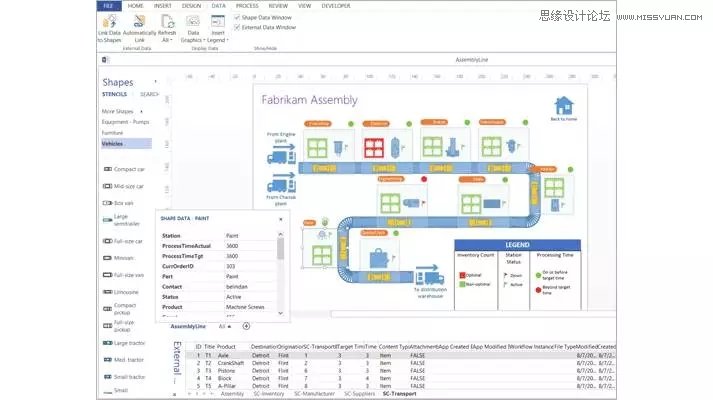Switch to VIEW ribbon tab

(x=304, y=6)
